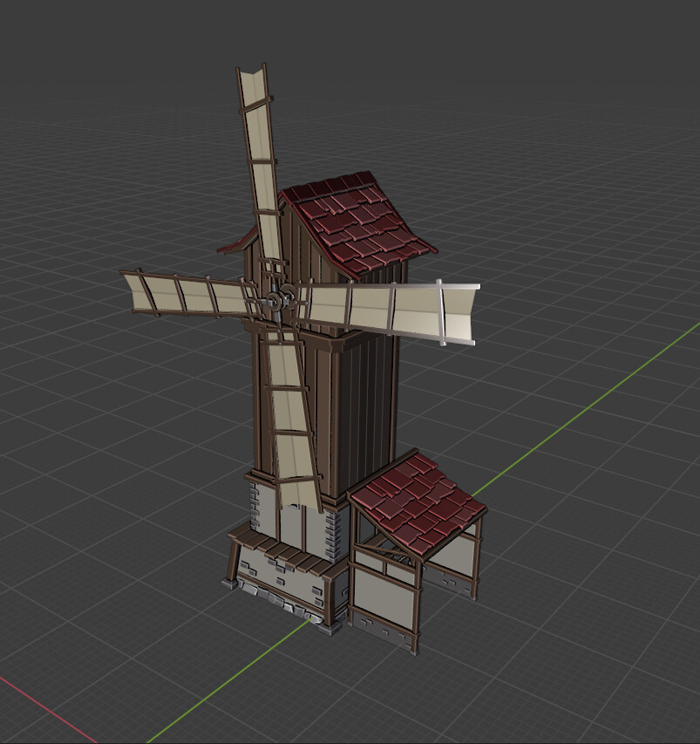Select the small shed's red tiled roof
Viewport: 700px width, 744px height.
(419, 501)
